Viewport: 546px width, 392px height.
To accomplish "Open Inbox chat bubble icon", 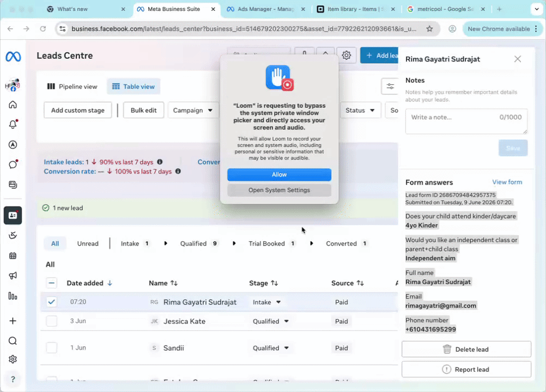I will click(x=13, y=164).
